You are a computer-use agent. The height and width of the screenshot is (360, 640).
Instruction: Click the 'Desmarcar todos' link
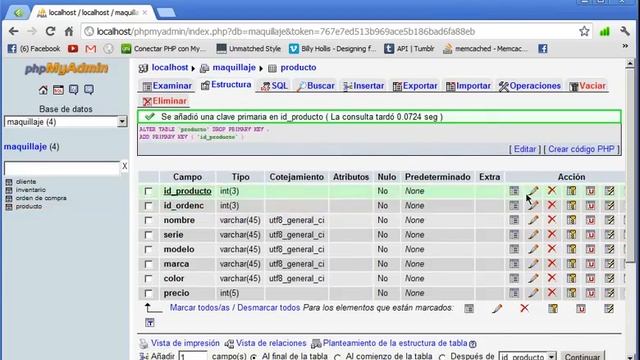click(269, 308)
